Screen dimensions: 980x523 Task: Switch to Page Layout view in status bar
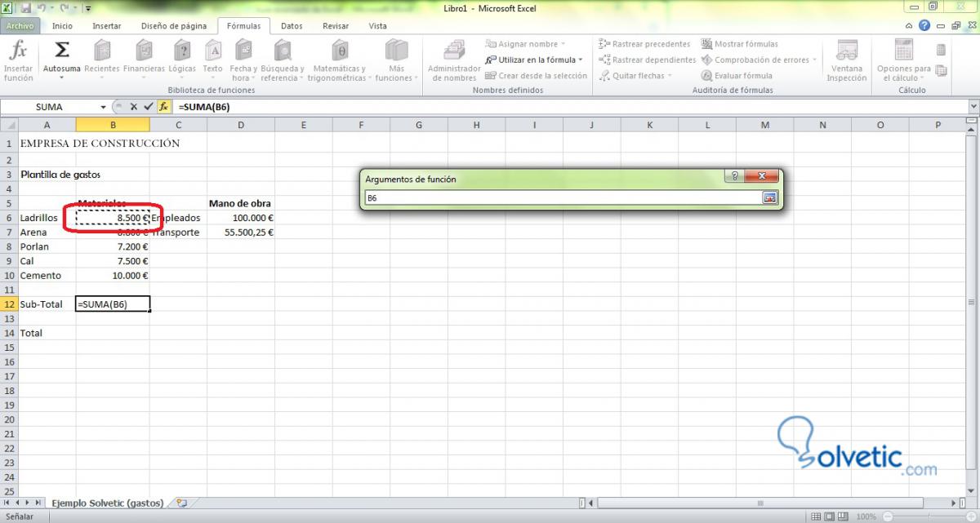click(830, 516)
